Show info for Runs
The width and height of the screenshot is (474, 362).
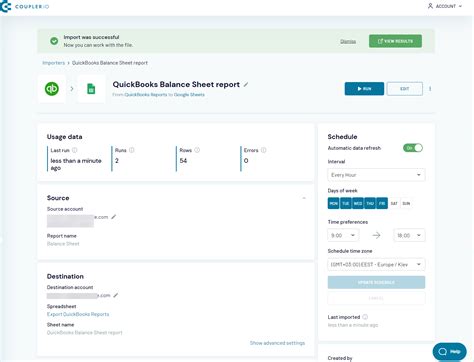132,150
